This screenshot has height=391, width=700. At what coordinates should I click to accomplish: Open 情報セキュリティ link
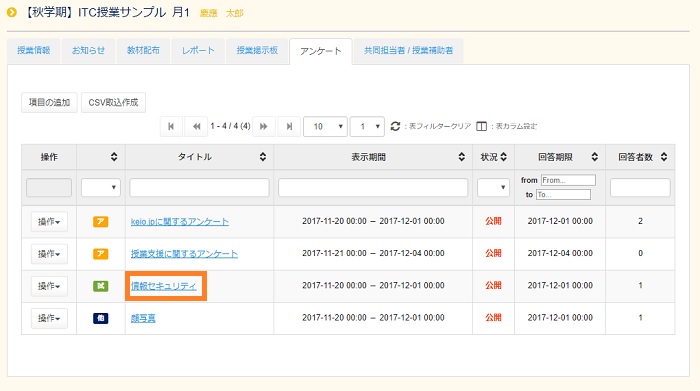[x=163, y=286]
